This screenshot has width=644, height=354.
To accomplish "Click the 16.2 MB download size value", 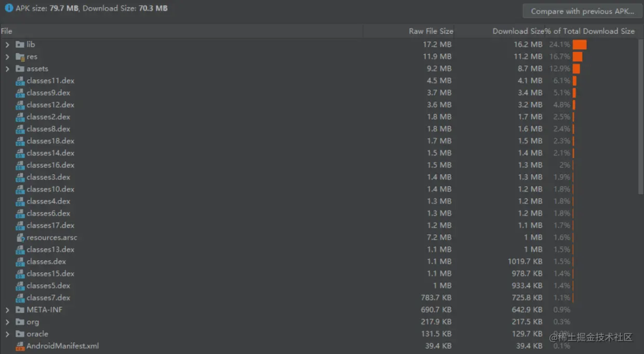I will 528,45.
